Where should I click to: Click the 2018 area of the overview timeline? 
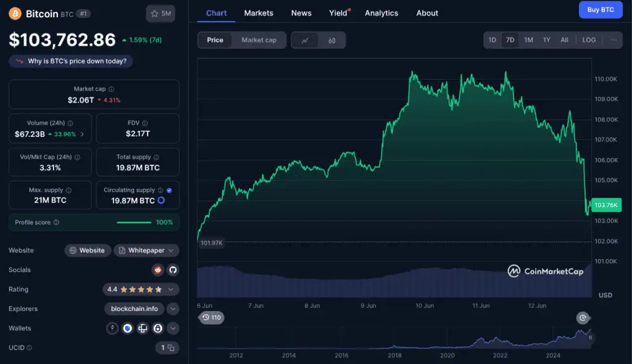coord(394,355)
